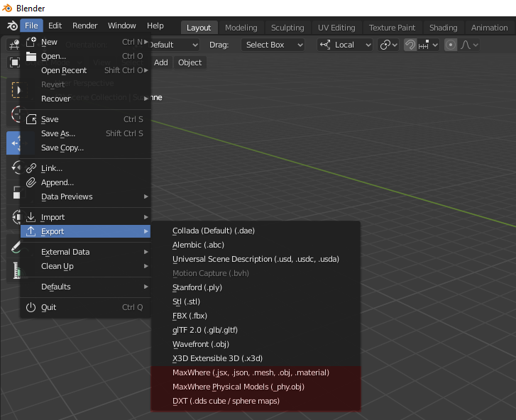Open the Render menu
This screenshot has height=420, width=516.
coord(85,26)
